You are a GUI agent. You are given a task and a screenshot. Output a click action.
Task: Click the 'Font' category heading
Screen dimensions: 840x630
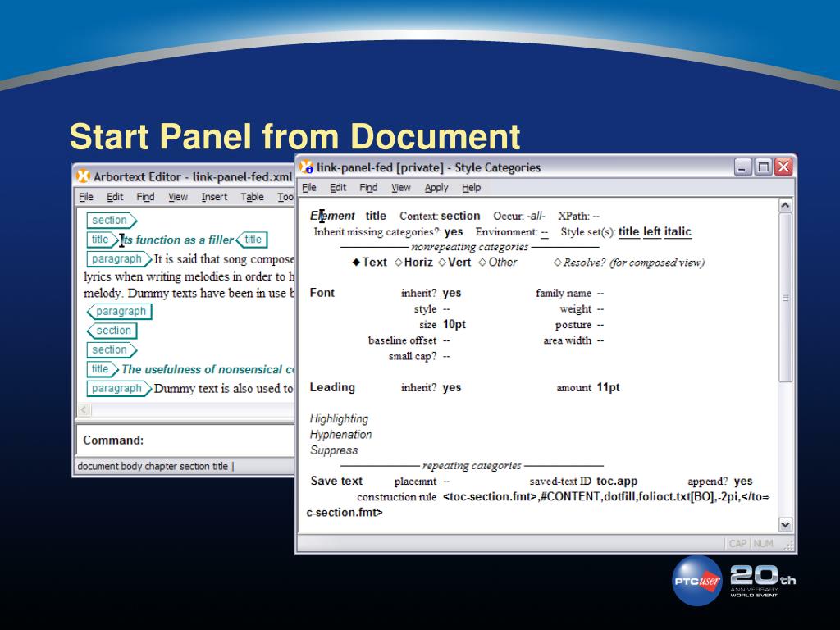click(322, 293)
